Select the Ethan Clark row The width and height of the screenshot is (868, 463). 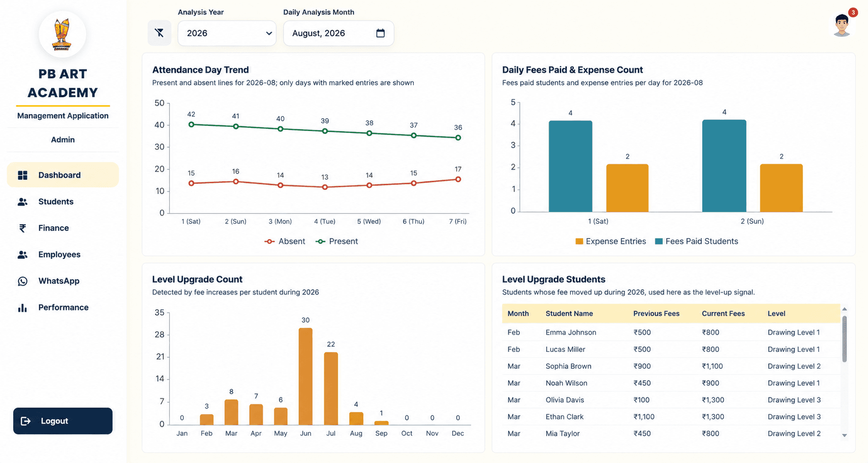(671, 416)
